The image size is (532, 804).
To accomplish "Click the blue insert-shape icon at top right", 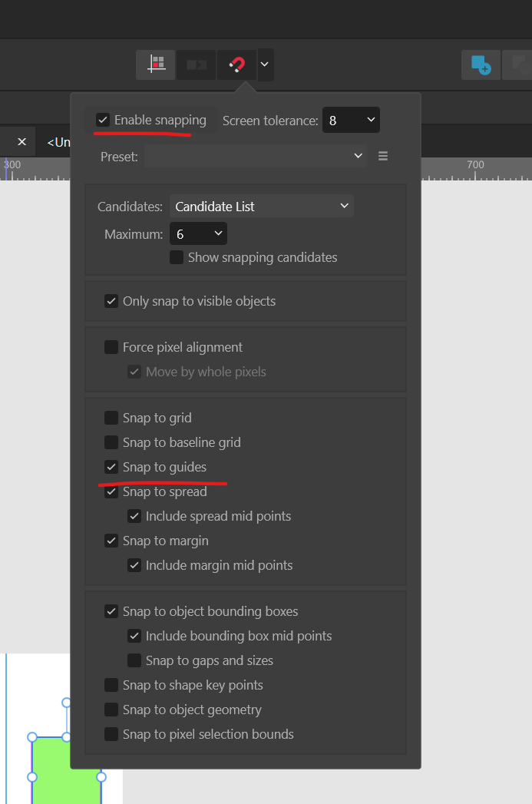I will 480,65.
